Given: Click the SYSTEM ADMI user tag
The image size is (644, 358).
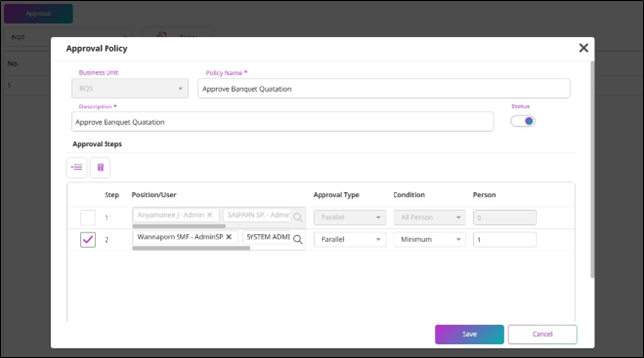Looking at the screenshot, I should point(267,237).
